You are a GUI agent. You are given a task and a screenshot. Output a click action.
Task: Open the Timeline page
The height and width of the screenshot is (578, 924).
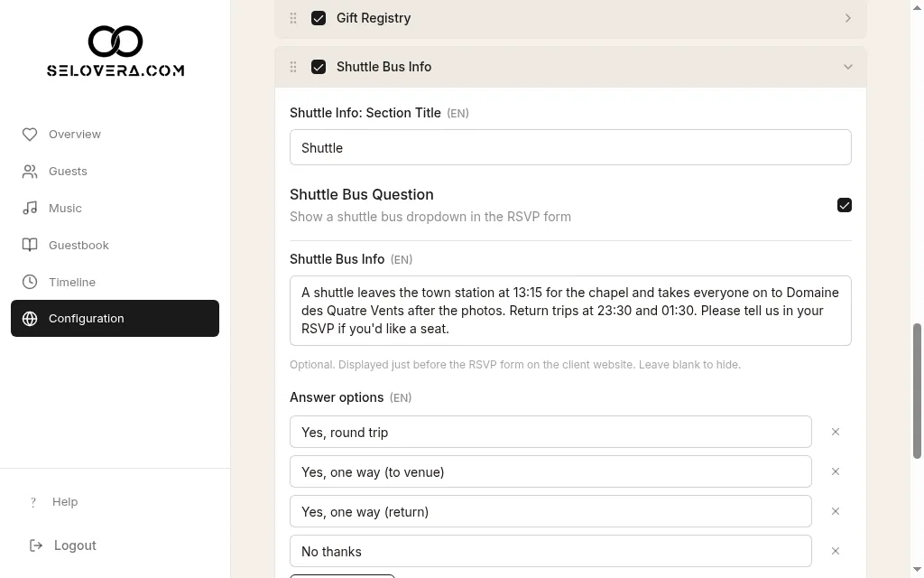(x=115, y=282)
